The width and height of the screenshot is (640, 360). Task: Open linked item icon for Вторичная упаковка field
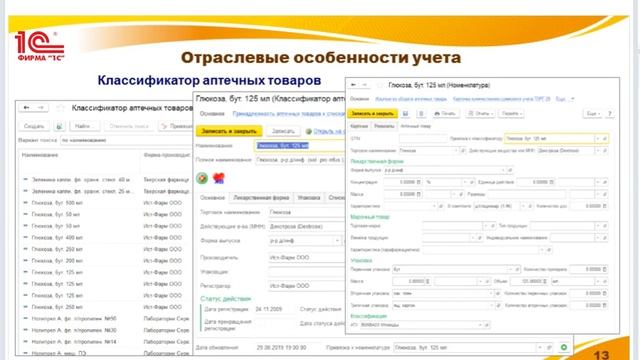coord(498,293)
